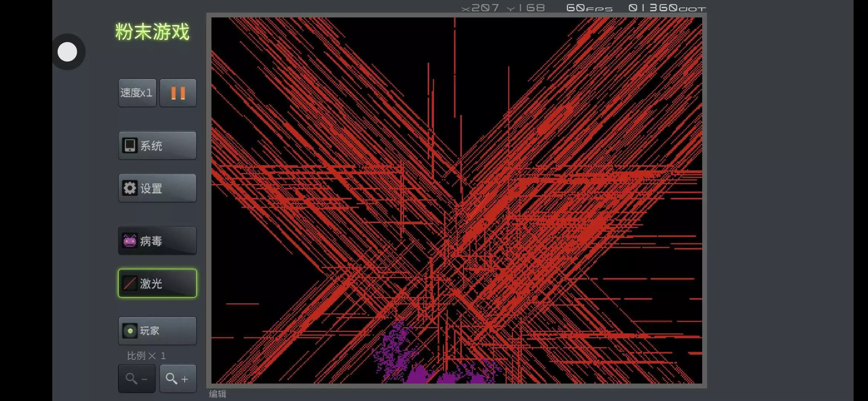Zoom out with the magnifier minus button

137,379
